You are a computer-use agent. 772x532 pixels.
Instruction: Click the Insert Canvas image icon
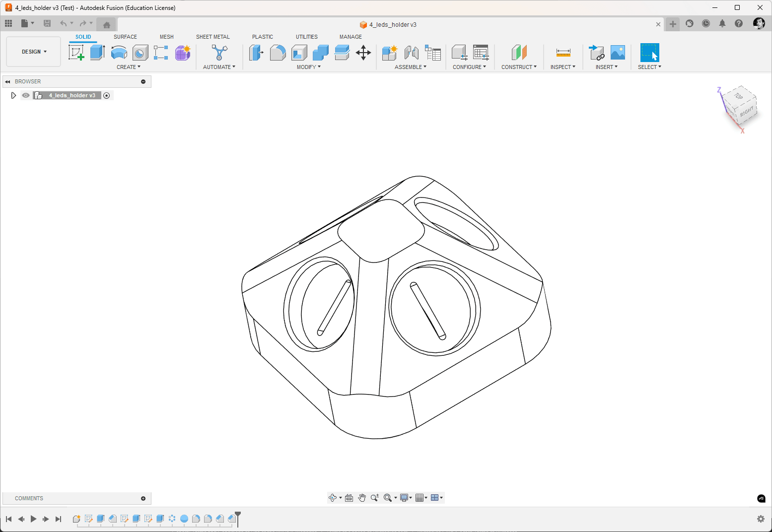tap(618, 53)
